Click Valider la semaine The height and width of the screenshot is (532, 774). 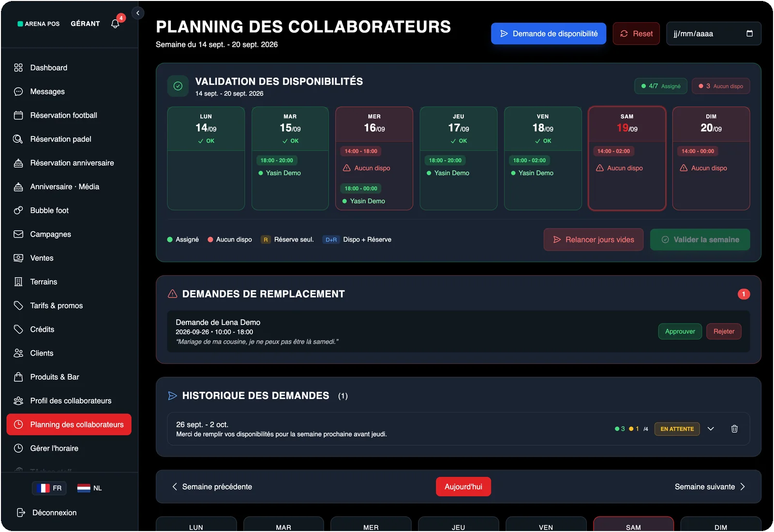coord(700,239)
